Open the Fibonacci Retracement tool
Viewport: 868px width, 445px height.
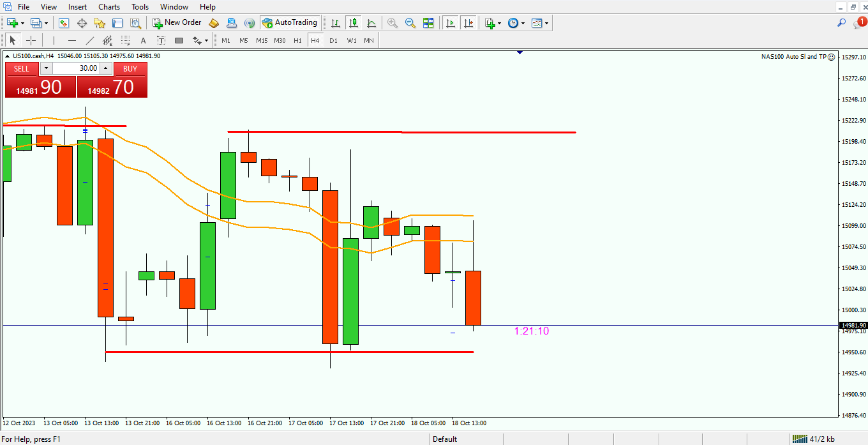click(x=126, y=40)
